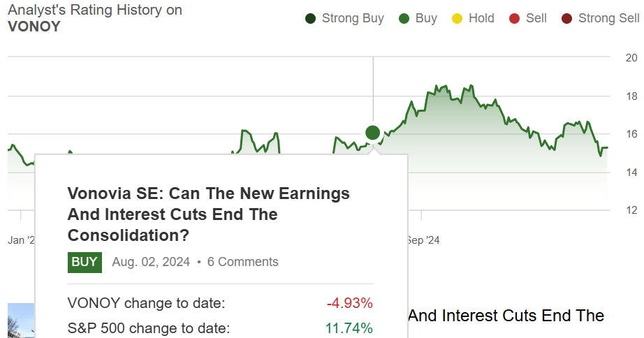Select the Sell legend text
The width and height of the screenshot is (644, 338).
click(536, 18)
